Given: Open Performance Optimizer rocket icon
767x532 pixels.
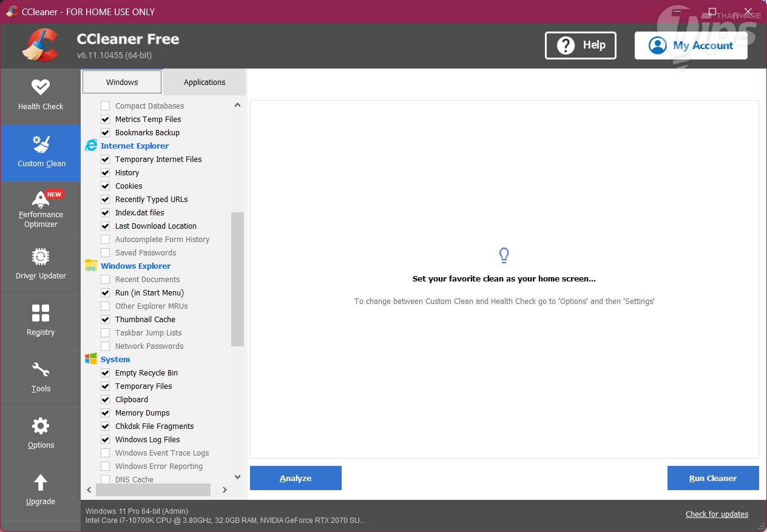Looking at the screenshot, I should click(41, 198).
